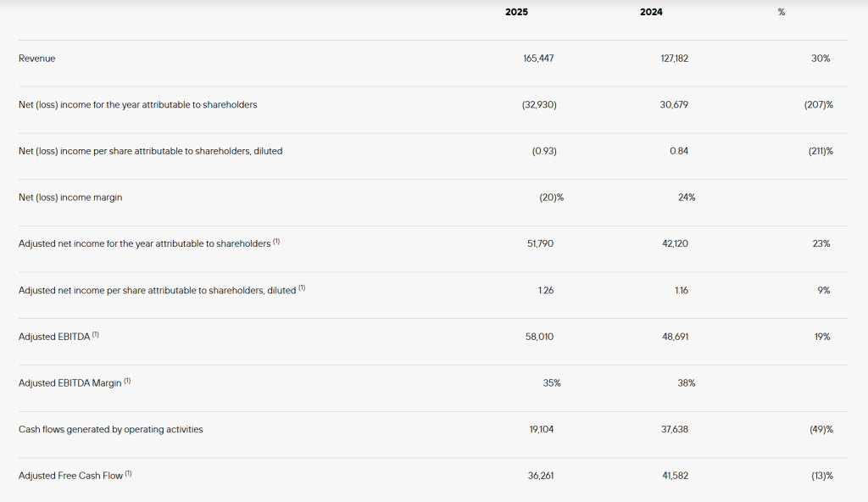Select the 30% revenue change figure

pos(821,59)
